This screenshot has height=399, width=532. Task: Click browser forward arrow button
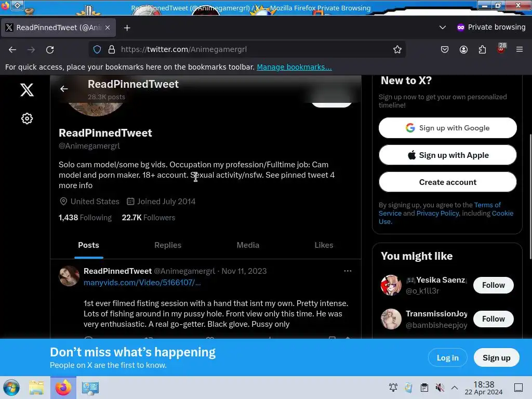click(x=31, y=49)
